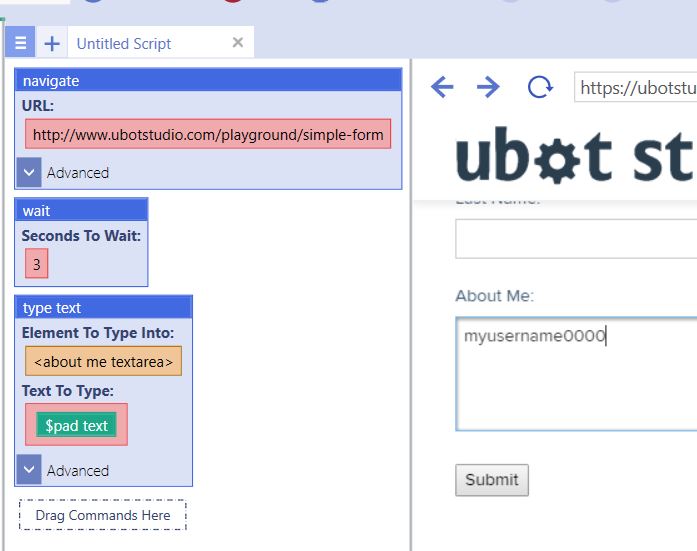Reload the browser page
The height and width of the screenshot is (551, 697).
[x=540, y=87]
